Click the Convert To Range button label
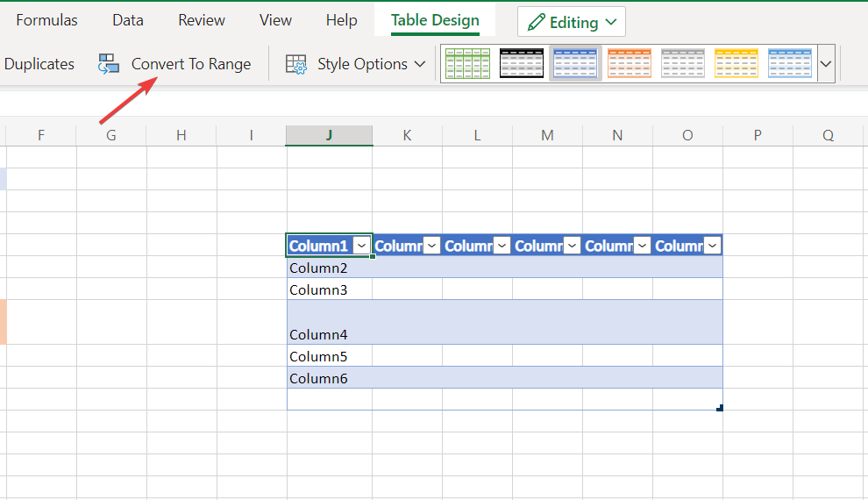This screenshot has height=500, width=868. click(x=191, y=64)
